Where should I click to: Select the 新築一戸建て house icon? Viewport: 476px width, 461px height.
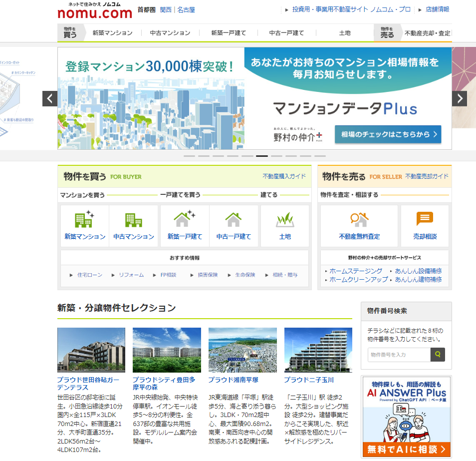[x=185, y=220]
